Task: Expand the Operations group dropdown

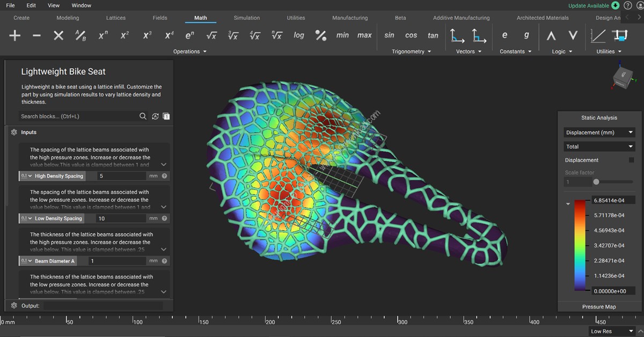Action: click(190, 52)
